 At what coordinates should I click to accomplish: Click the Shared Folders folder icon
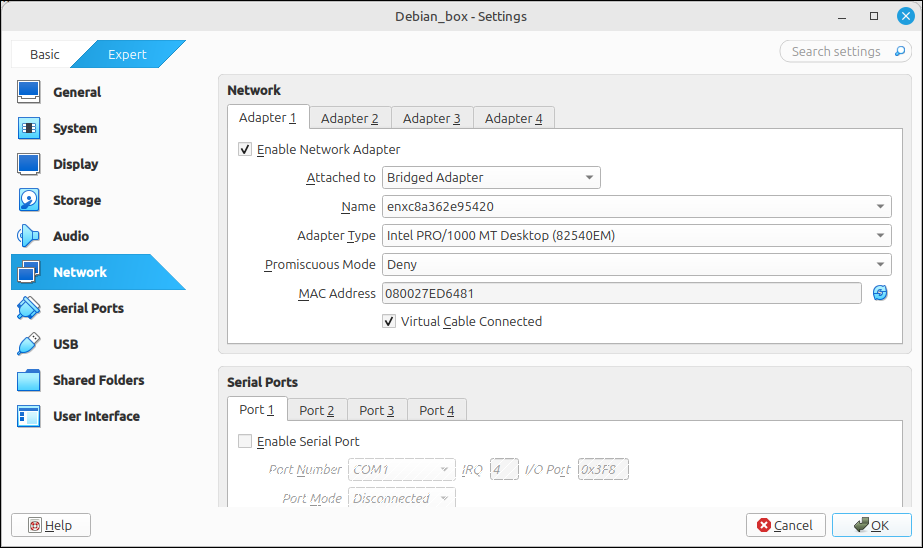coord(28,380)
